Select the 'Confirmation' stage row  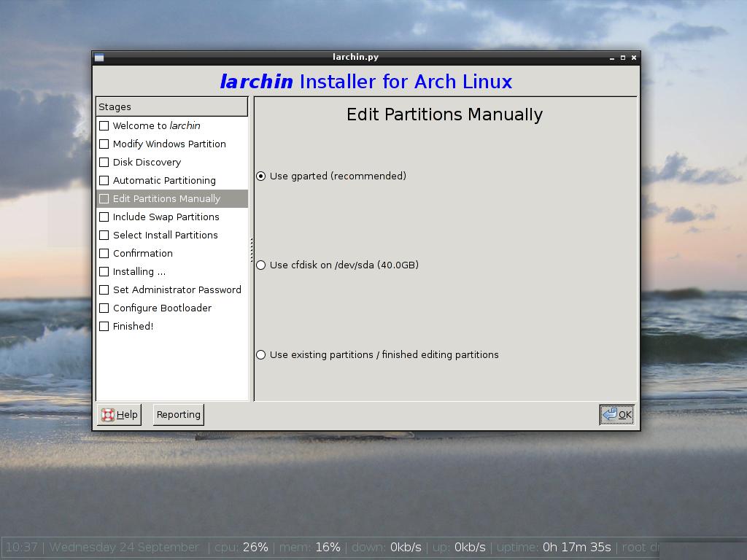[x=172, y=253]
